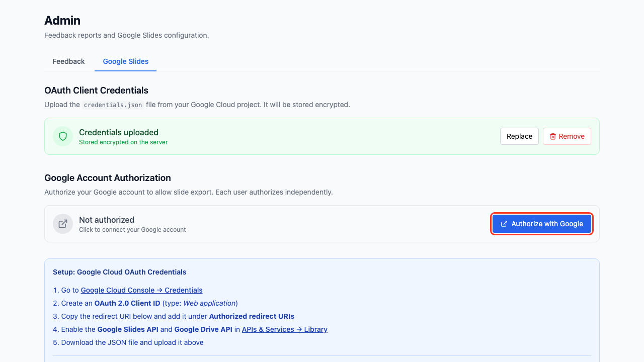Click the credentials.json code snippet
The image size is (644, 362).
pyautogui.click(x=113, y=105)
